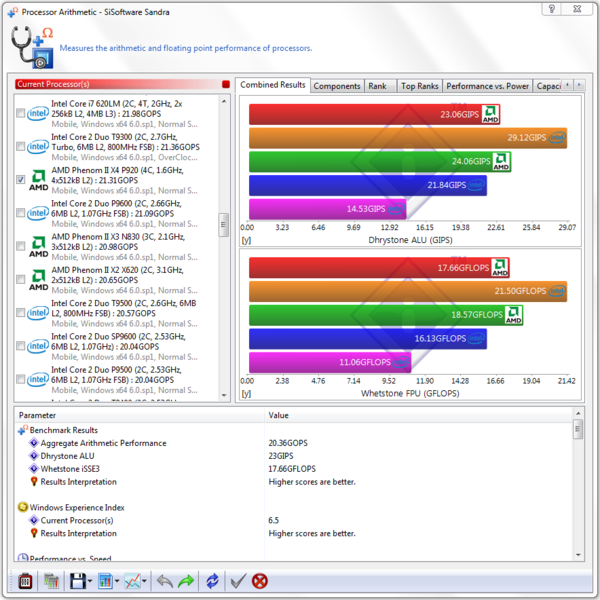Viewport: 600px width, 600px height.
Task: Click the tab strip right scroll arrow
Action: point(579,85)
